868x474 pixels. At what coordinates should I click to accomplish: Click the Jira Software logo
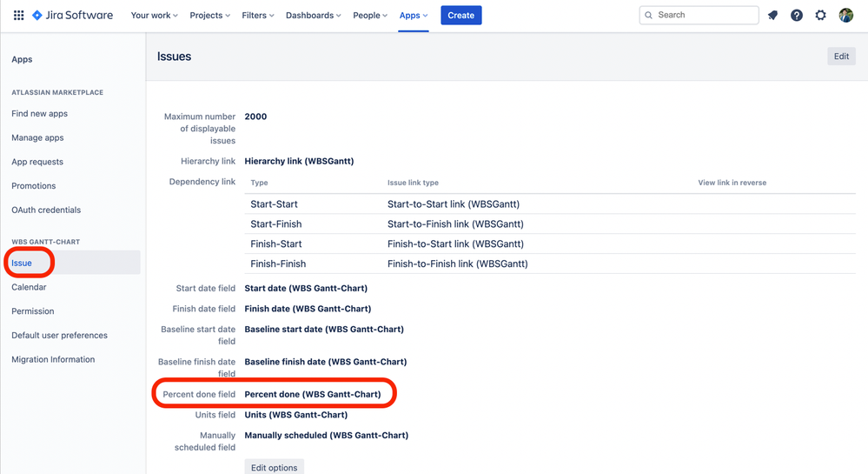[x=72, y=16]
